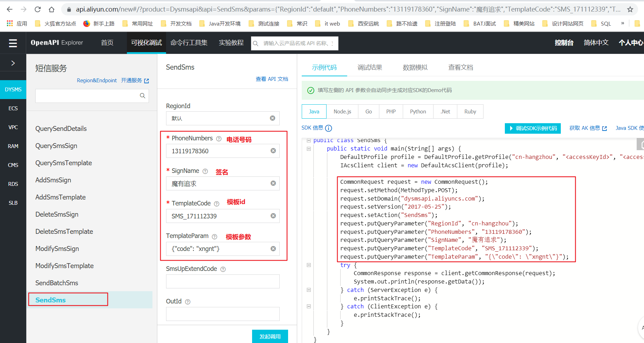Image resolution: width=644 pixels, height=343 pixels.
Task: Show help for PhoneNumbers parameter
Action: [x=219, y=139]
